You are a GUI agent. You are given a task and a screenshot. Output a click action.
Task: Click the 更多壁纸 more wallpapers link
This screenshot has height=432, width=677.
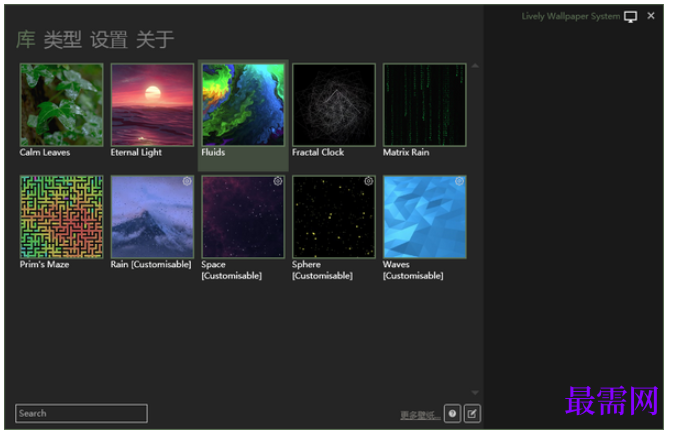point(420,415)
